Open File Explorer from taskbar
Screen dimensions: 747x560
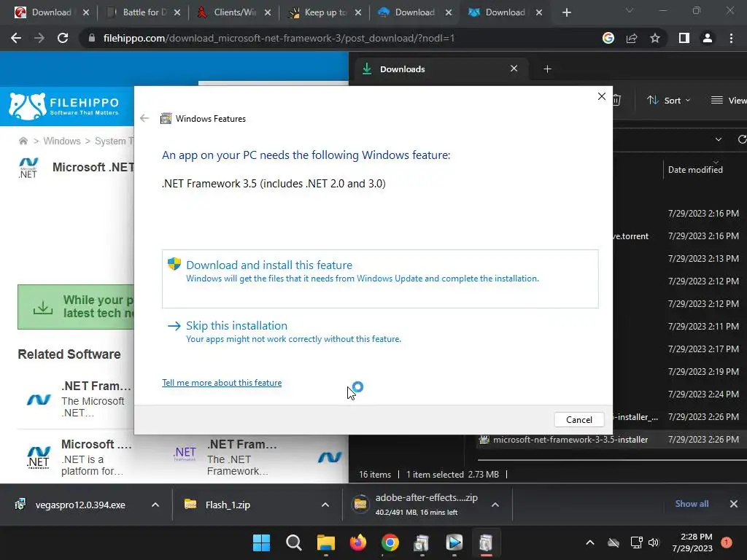(326, 542)
